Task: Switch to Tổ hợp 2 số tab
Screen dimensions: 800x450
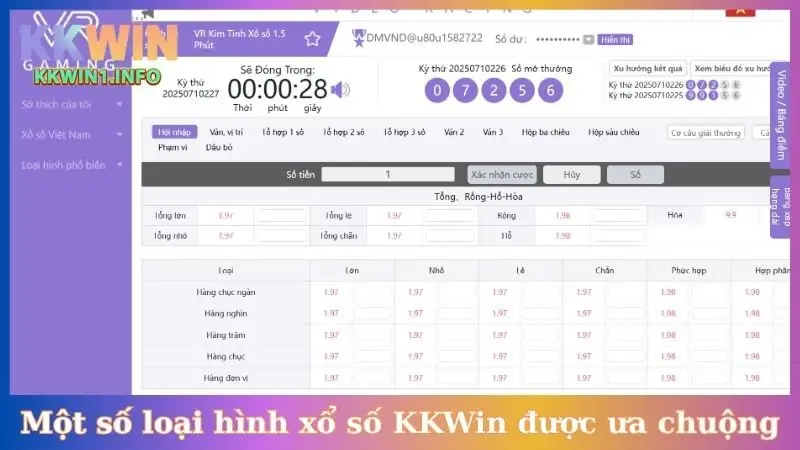Action: click(x=343, y=132)
